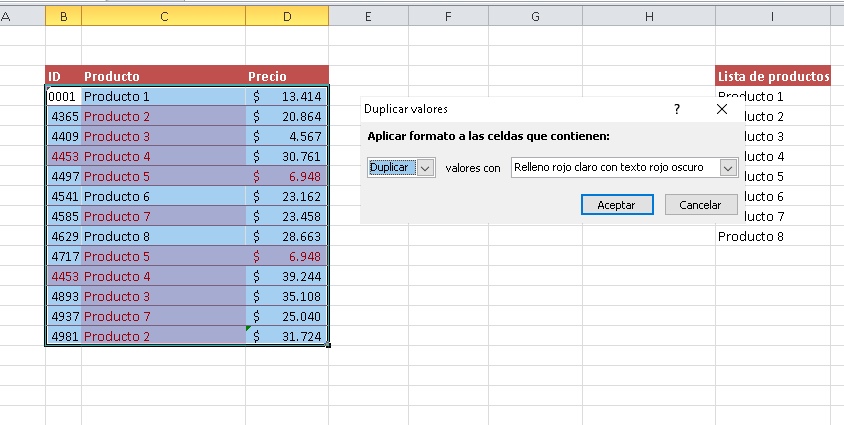The width and height of the screenshot is (844, 425).
Task: Click the Aceptar button
Action: point(616,204)
